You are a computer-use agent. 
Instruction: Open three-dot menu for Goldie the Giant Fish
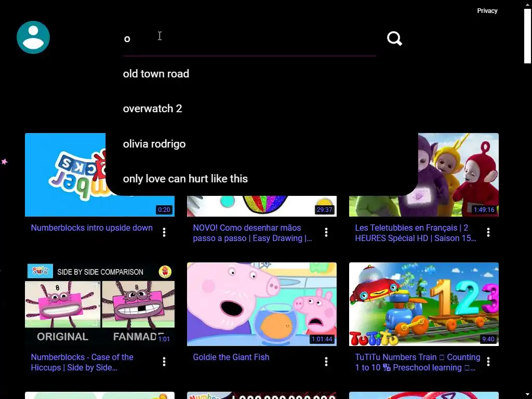[x=326, y=362]
